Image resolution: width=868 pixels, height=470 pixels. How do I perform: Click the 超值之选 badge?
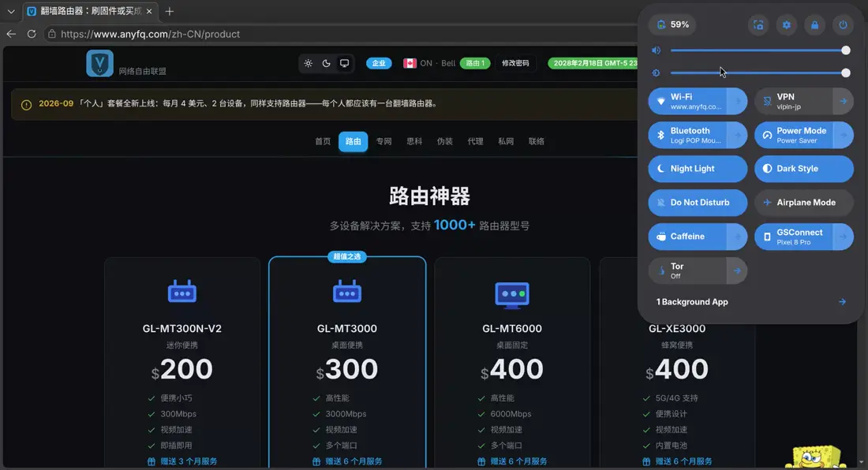347,256
